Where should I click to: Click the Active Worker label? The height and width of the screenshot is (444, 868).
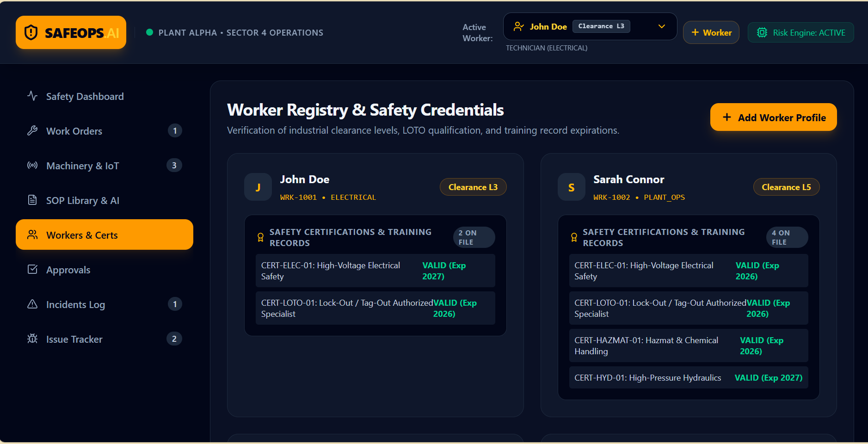[x=478, y=33]
